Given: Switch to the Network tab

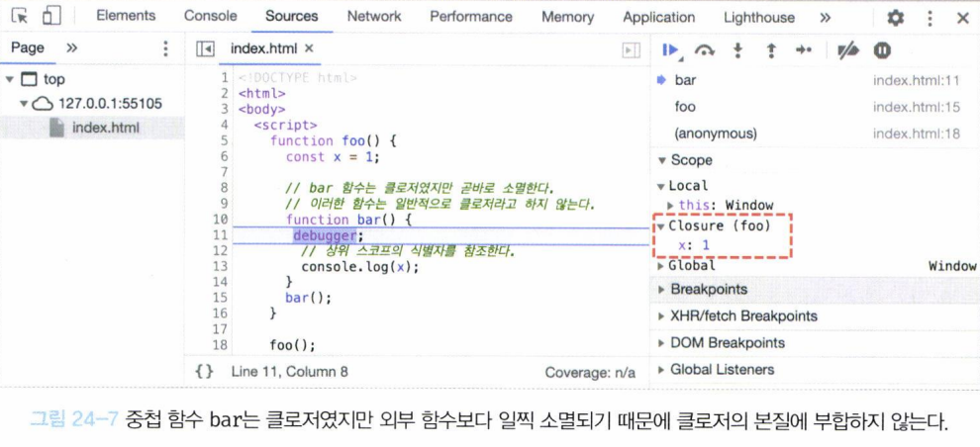Looking at the screenshot, I should 373,17.
